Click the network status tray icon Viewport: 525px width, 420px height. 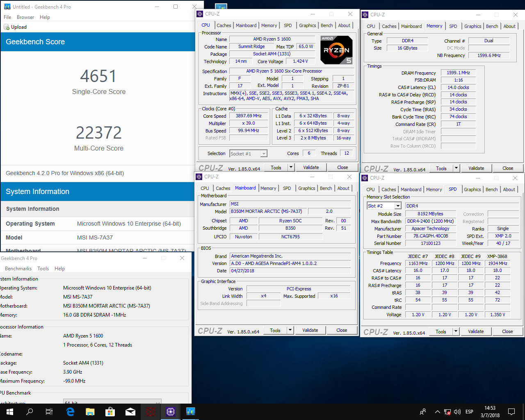[x=447, y=412]
